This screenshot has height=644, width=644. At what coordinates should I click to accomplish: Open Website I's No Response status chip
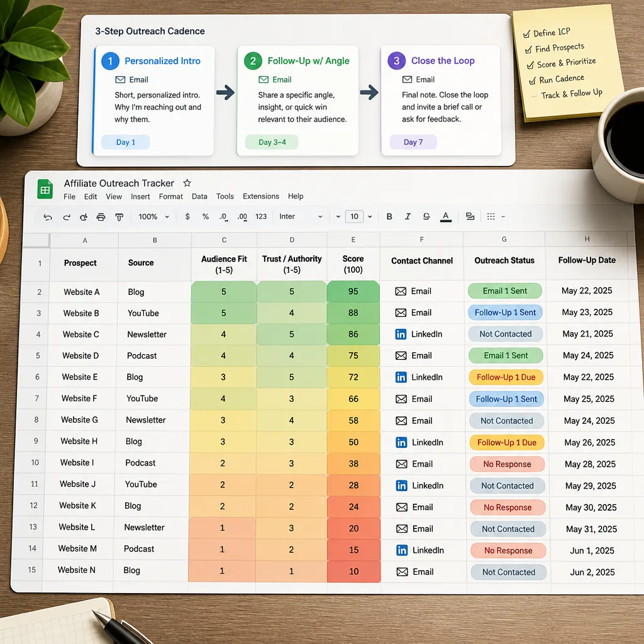pos(508,464)
